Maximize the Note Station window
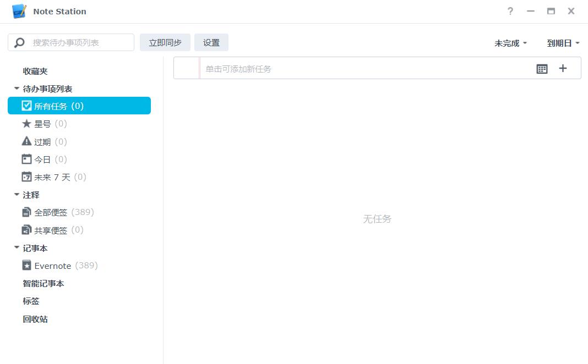Screen dimensions: 588x364 click(x=551, y=11)
